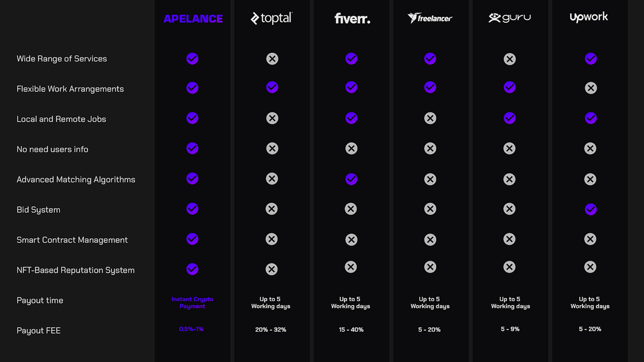The width and height of the screenshot is (644, 362).
Task: Click Guru's Local and Remote Jobs checkmark
Action: (510, 118)
